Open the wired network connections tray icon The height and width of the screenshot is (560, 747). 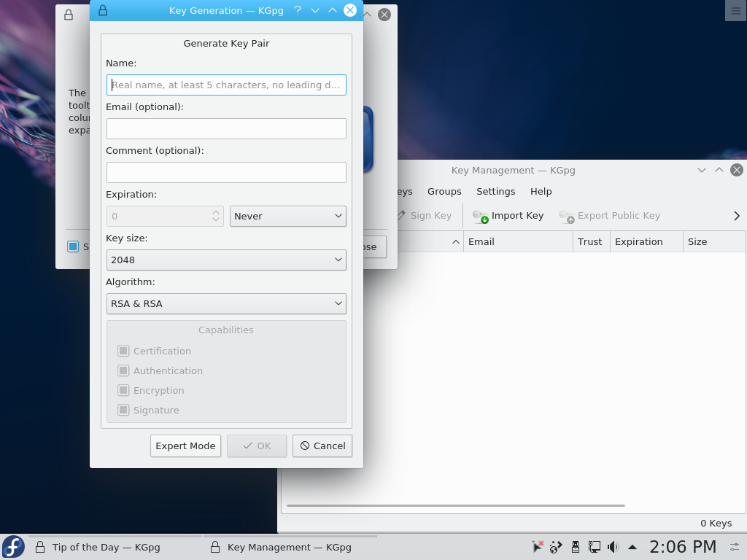pos(594,547)
